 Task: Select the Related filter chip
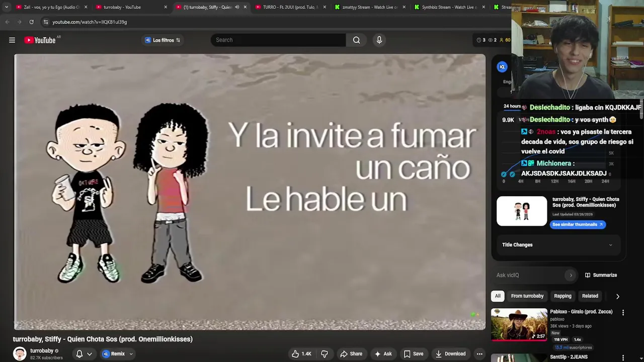[x=590, y=296]
